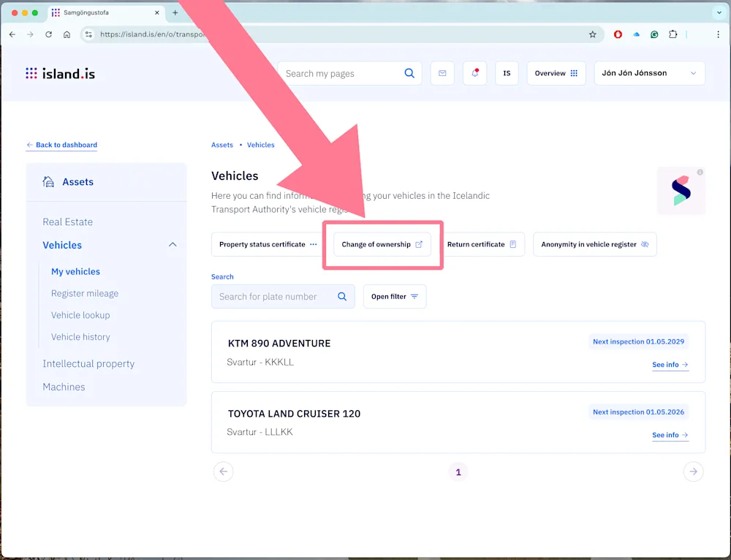The height and width of the screenshot is (560, 731).
Task: Open the tab search chevron
Action: [719, 12]
